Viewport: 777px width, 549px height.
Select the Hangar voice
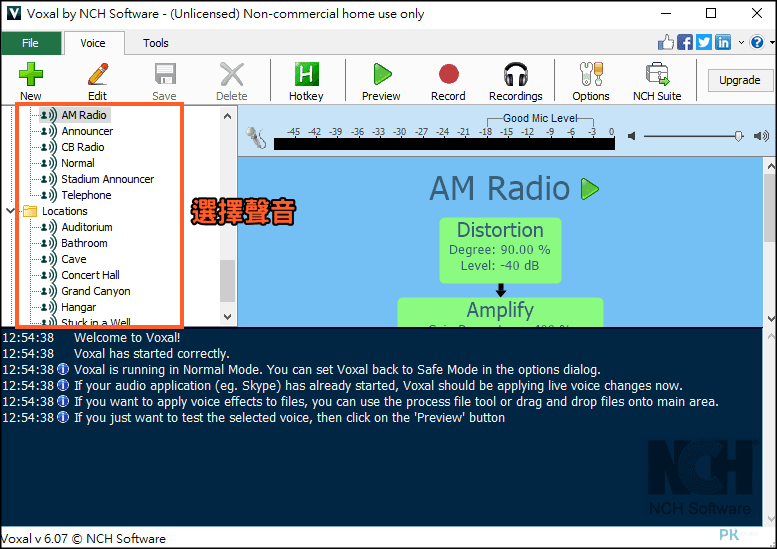point(79,307)
